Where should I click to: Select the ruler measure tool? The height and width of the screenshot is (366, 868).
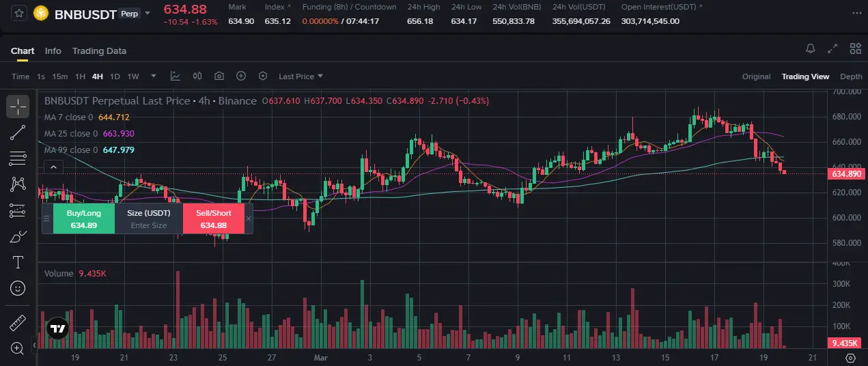click(18, 322)
